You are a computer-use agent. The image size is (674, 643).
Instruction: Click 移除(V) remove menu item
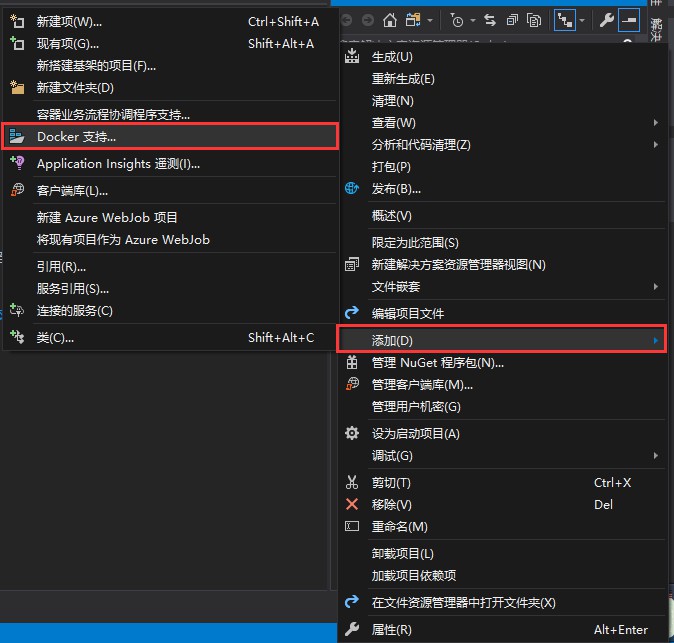pos(503,505)
